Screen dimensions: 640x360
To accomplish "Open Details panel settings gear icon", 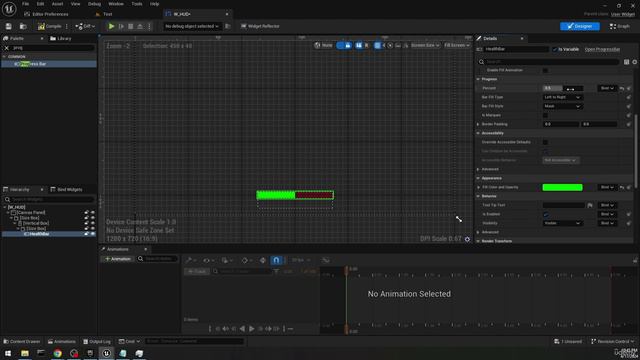I will tap(635, 62).
